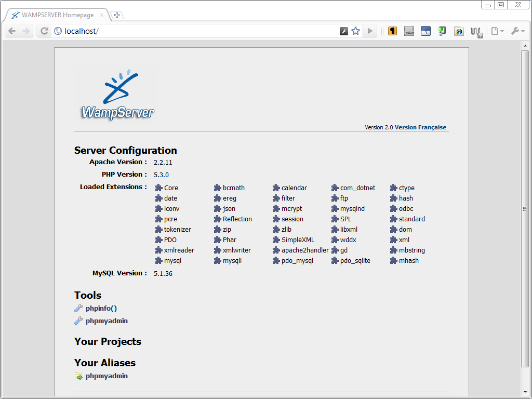The height and width of the screenshot is (399, 532).
Task: Open phpmyadmin under Tools
Action: [107, 321]
